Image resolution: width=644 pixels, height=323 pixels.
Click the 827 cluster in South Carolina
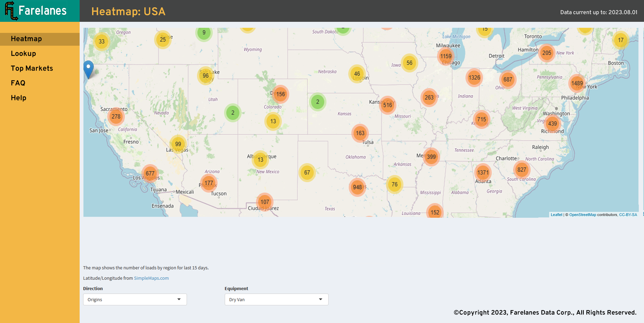tap(522, 170)
